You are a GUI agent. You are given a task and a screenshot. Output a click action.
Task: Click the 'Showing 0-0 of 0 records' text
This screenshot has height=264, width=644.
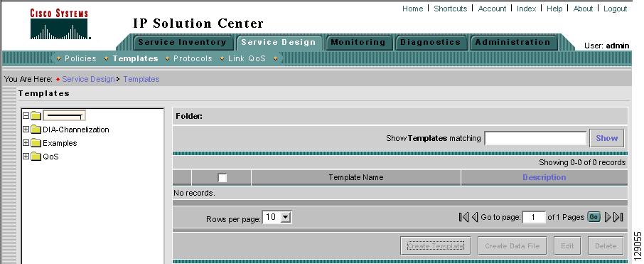click(582, 163)
